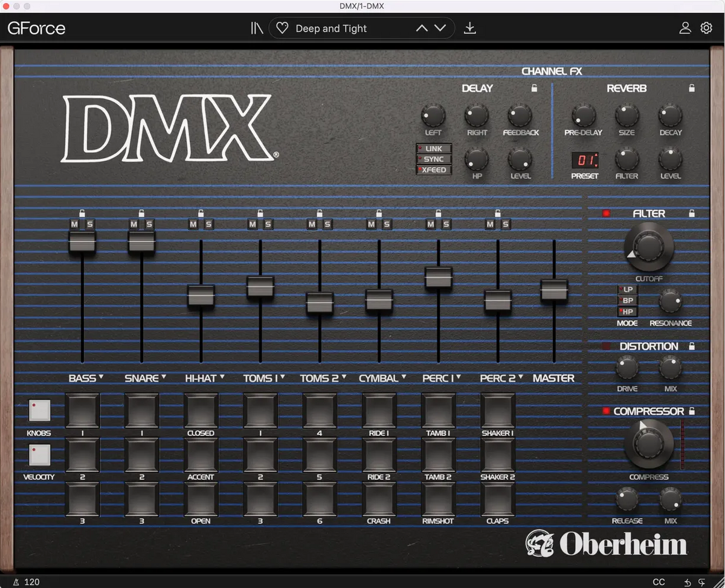Toggle the Compressor section lock icon
The width and height of the screenshot is (725, 588).
click(x=692, y=411)
